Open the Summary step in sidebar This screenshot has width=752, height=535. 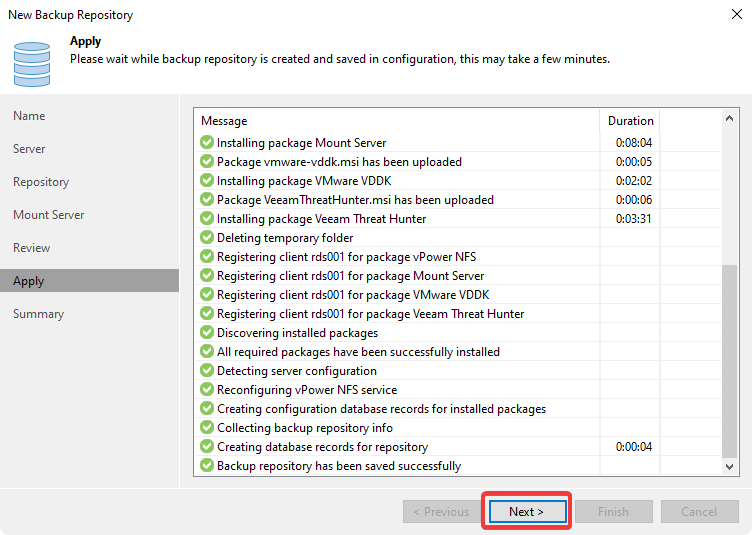click(38, 314)
